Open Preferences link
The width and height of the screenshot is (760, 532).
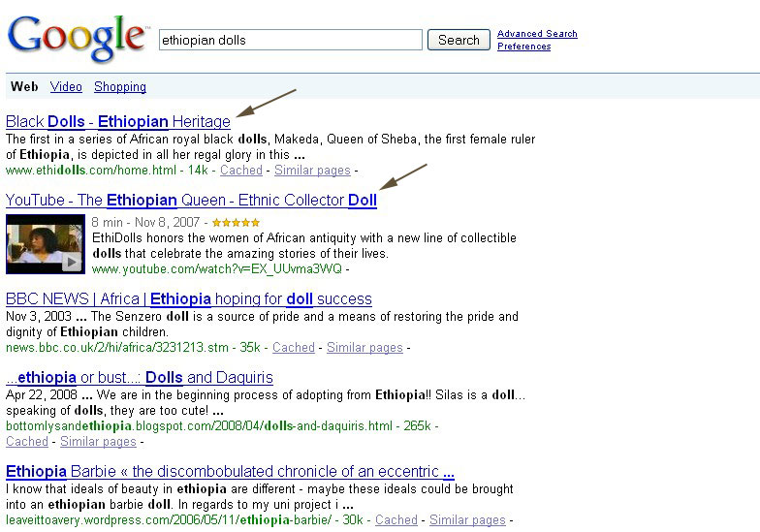523,47
